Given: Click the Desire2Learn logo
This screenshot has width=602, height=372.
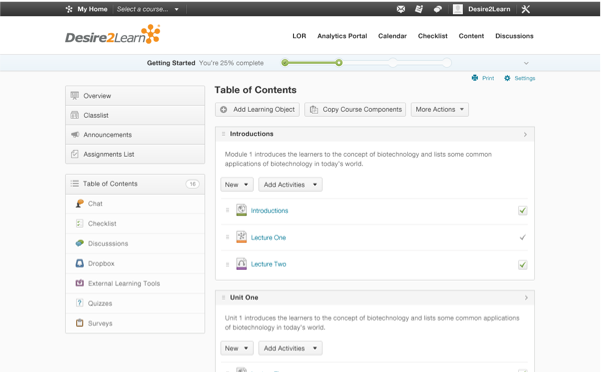Looking at the screenshot, I should click(112, 35).
